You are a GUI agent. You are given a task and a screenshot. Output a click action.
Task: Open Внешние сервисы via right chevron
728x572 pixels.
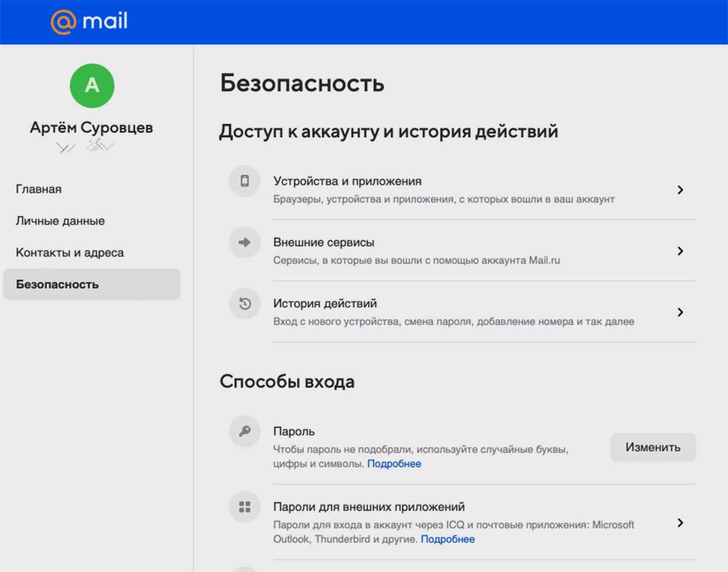[680, 251]
